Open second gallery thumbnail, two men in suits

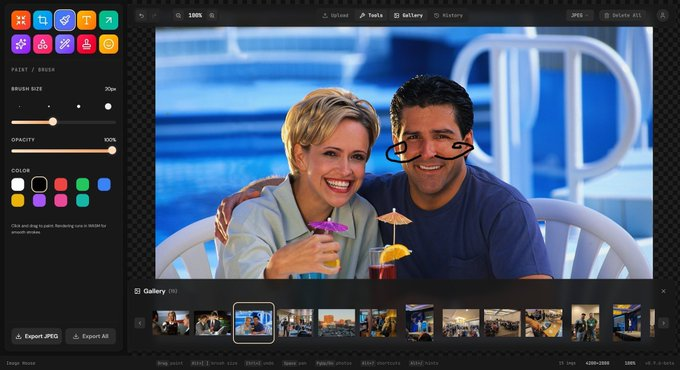coord(212,323)
